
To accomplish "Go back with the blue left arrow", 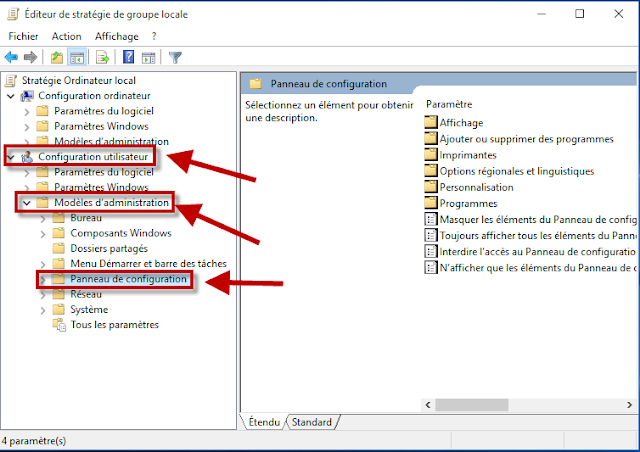I will [x=11, y=58].
